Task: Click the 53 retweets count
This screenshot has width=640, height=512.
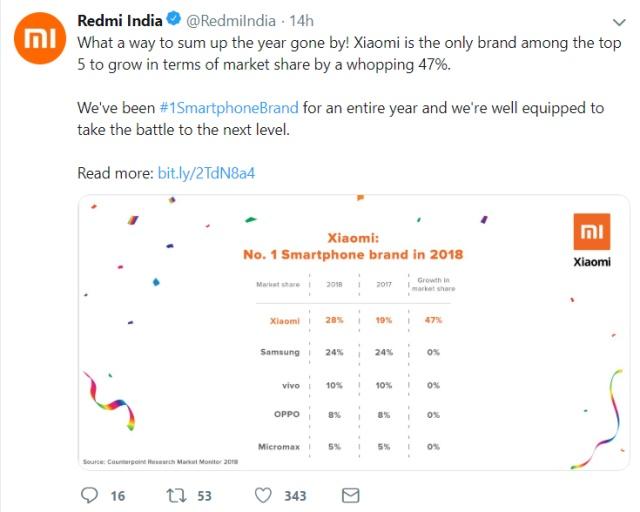Action: click(204, 496)
